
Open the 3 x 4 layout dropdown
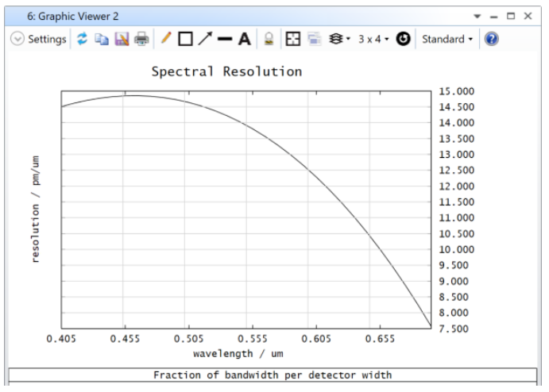(374, 39)
